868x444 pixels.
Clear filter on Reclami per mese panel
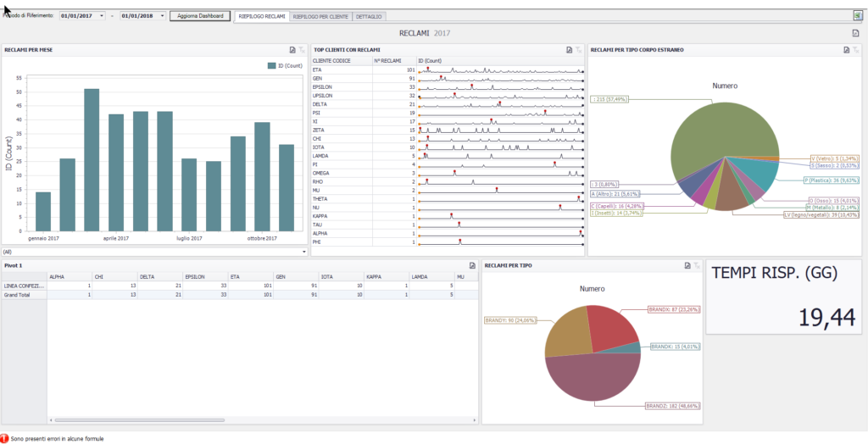[302, 50]
